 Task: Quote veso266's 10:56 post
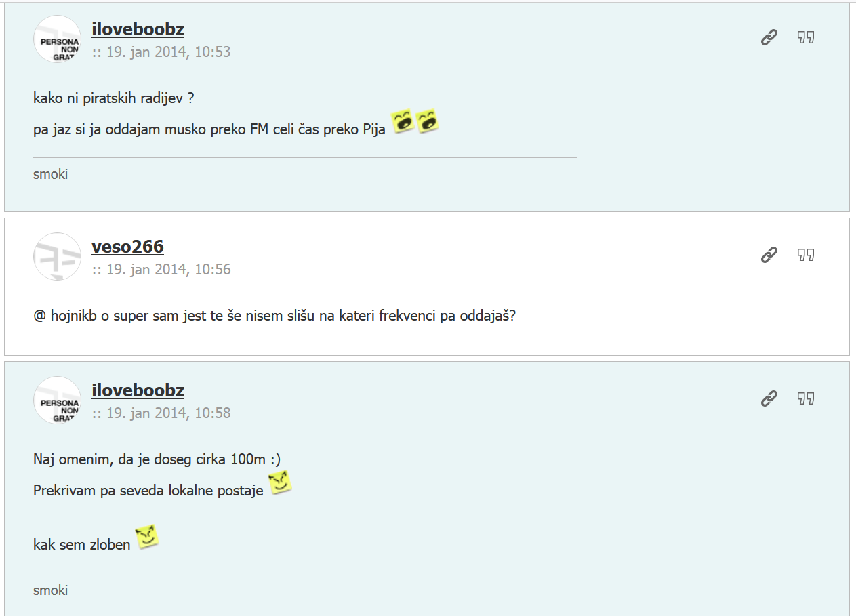pyautogui.click(x=805, y=255)
